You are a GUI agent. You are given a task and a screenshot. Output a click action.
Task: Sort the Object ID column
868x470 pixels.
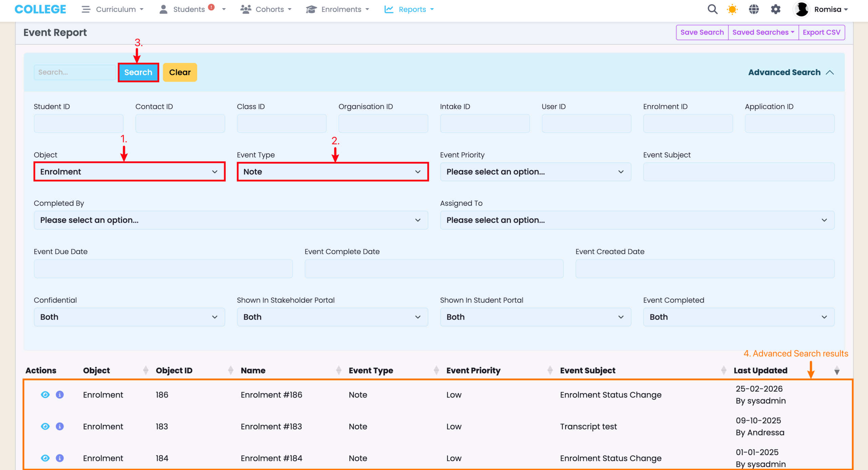pos(231,370)
